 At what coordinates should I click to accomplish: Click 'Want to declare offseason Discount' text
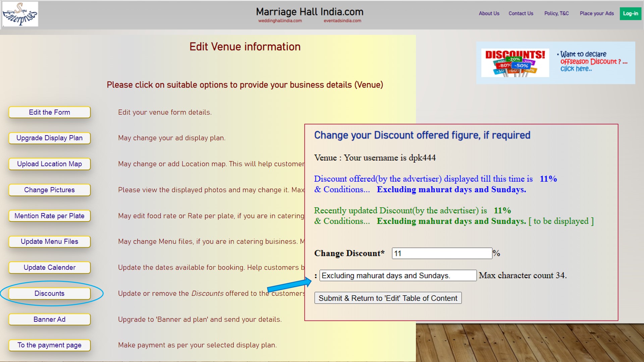point(592,61)
